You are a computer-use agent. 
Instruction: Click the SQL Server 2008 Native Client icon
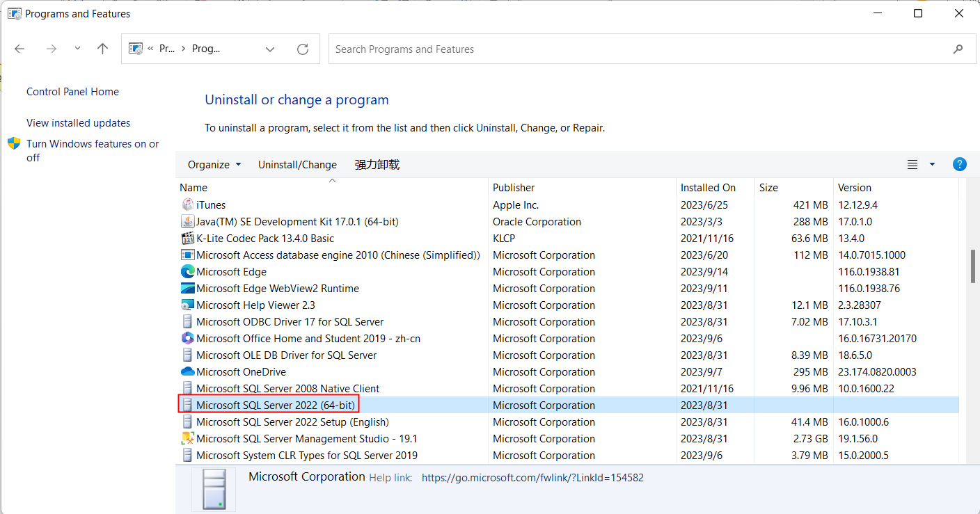187,389
